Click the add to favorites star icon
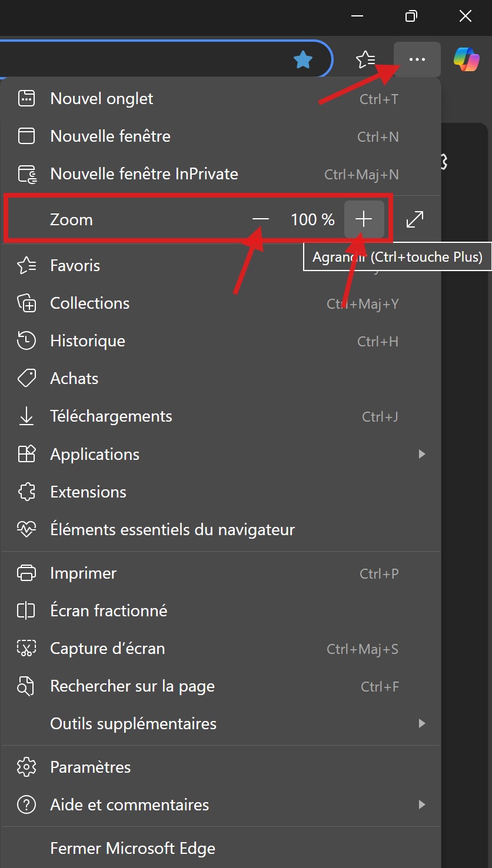The width and height of the screenshot is (492, 868). 303,59
